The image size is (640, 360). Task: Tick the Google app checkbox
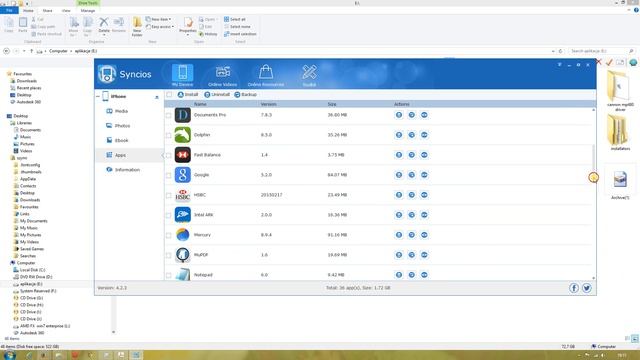click(x=169, y=176)
